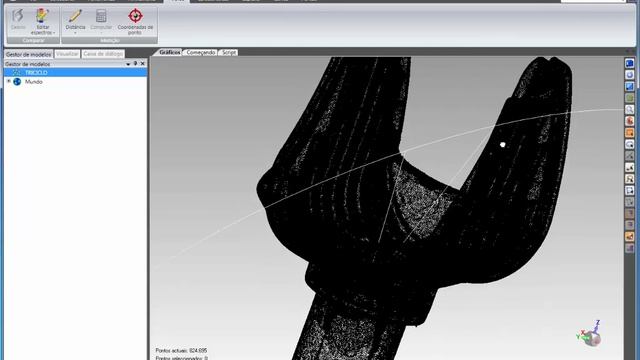Click the magnifier zoom icon in the right toolbar
This screenshot has width=640, height=360.
(x=630, y=109)
